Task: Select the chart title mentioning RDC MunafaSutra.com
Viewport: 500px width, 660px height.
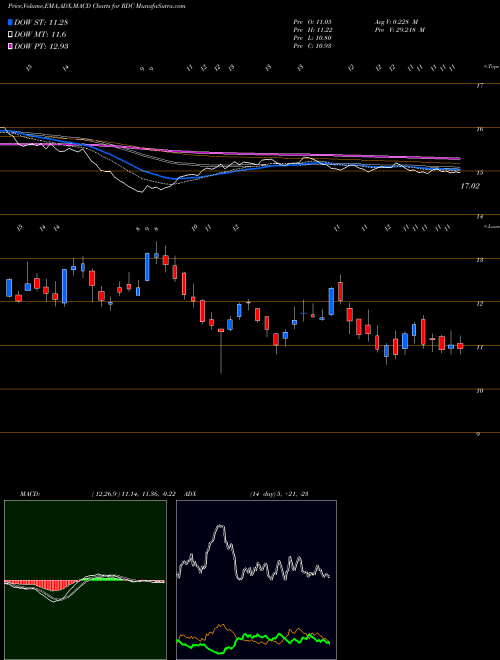Action: pos(96,6)
